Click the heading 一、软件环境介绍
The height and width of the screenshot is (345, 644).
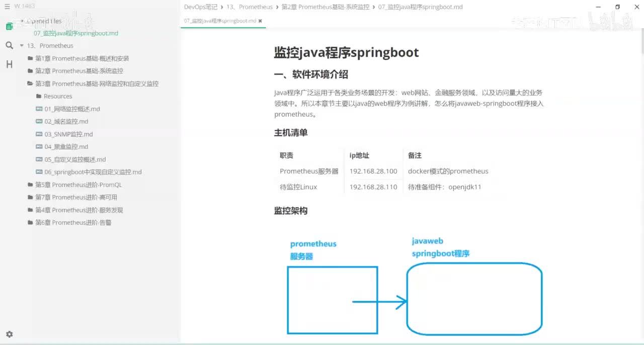(x=311, y=74)
